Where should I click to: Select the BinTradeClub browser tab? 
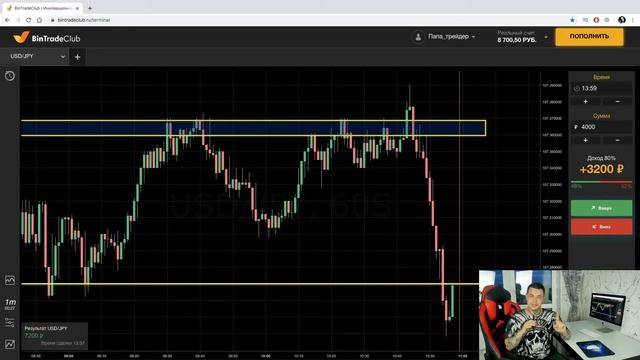[x=42, y=8]
